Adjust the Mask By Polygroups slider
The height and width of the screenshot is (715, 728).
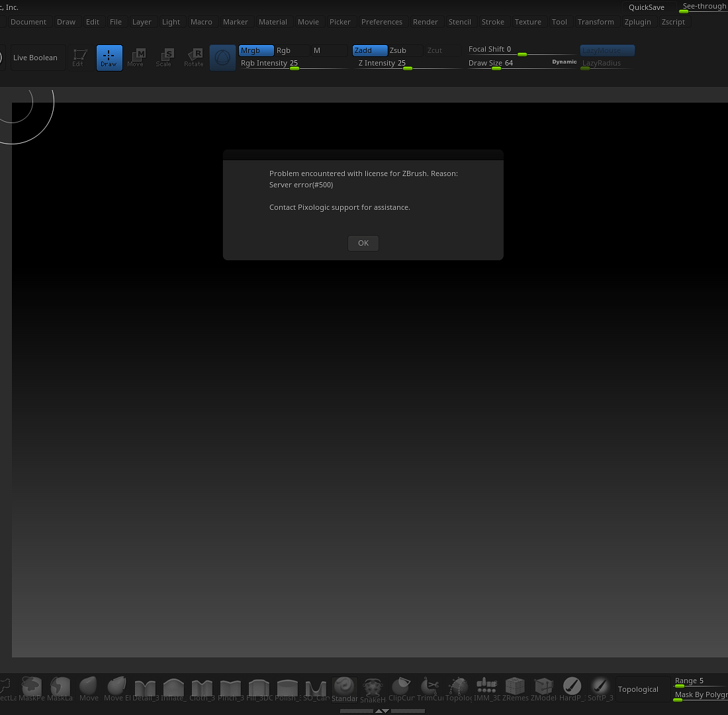(x=700, y=696)
